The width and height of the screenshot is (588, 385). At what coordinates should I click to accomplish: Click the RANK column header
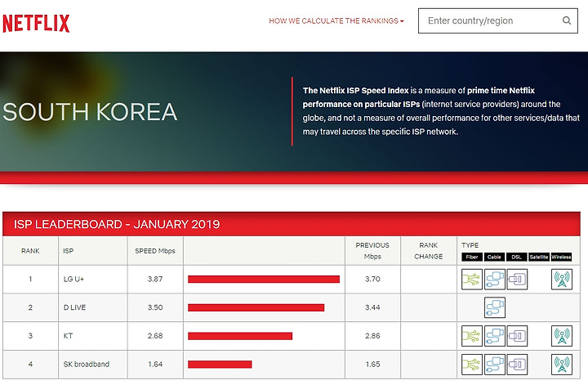pos(30,251)
